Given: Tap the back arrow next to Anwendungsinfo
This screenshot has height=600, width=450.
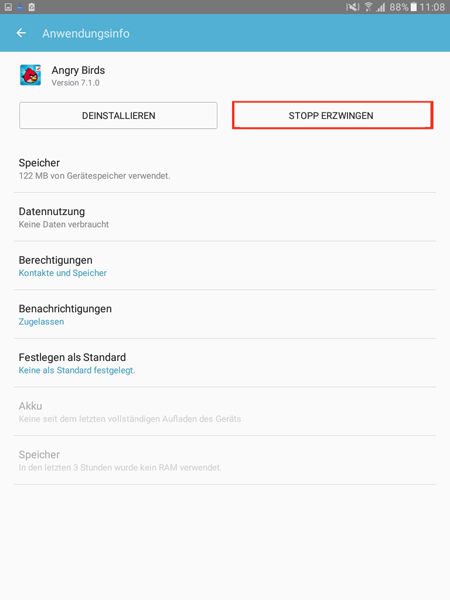Looking at the screenshot, I should tap(21, 33).
